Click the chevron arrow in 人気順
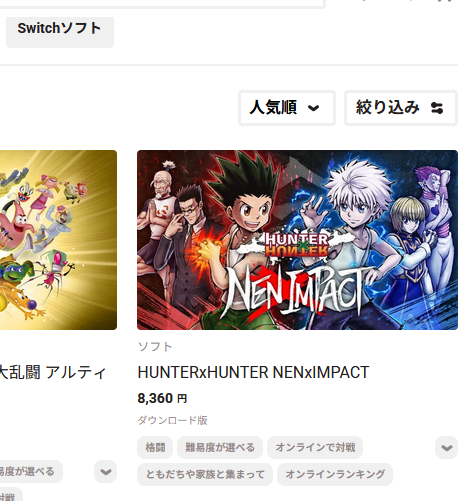The image size is (467, 501). click(313, 108)
